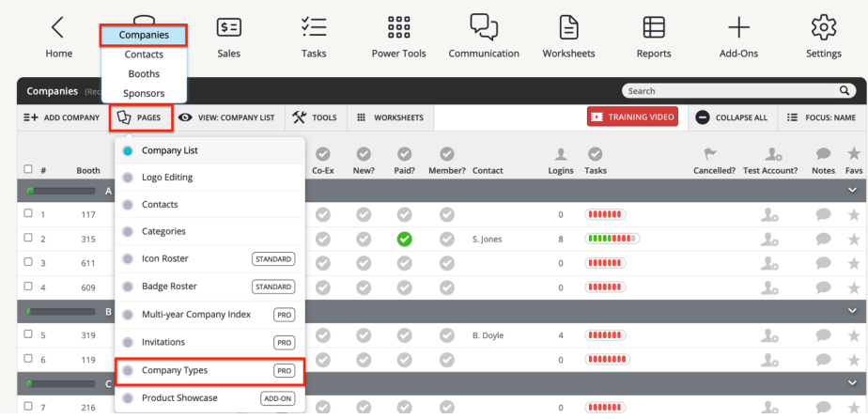Favorite the company in row 7

pos(854,408)
